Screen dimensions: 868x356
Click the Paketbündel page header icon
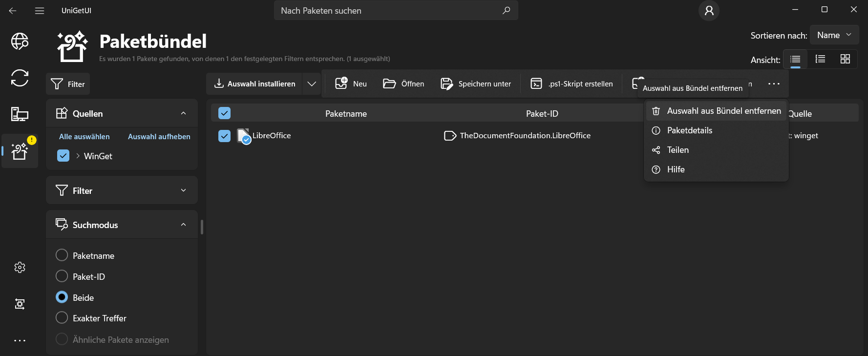coord(72,46)
